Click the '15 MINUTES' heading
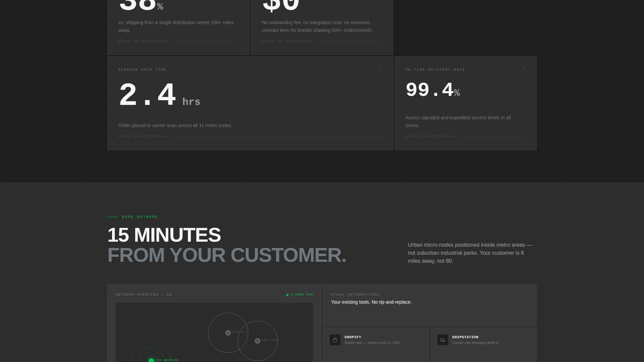Screen dimensions: 644x362 click(x=164, y=235)
